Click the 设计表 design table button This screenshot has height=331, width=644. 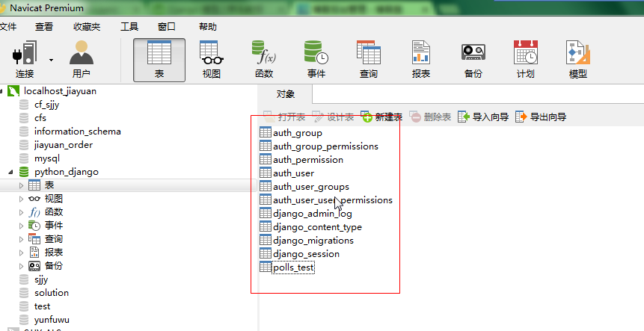coord(333,117)
